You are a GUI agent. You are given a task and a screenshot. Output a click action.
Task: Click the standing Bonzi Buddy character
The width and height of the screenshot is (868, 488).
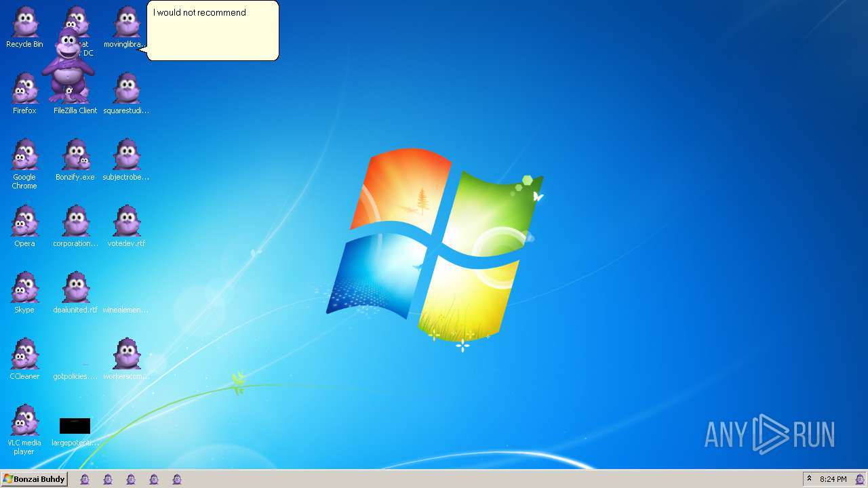(x=68, y=65)
